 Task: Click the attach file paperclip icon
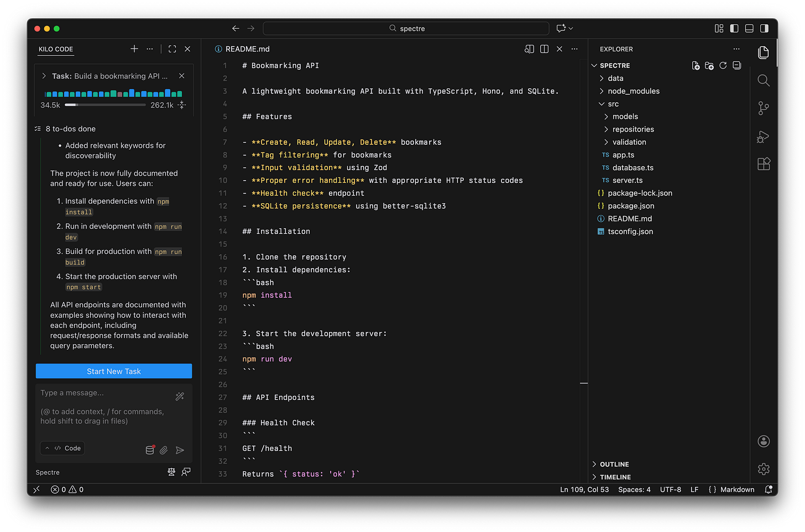(x=164, y=450)
